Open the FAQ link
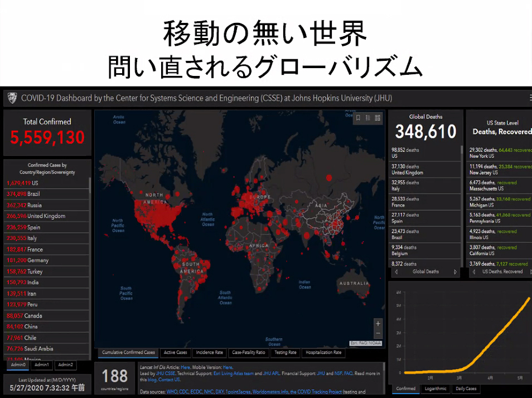Image resolution: width=532 pixels, height=398 pixels. click(x=348, y=373)
